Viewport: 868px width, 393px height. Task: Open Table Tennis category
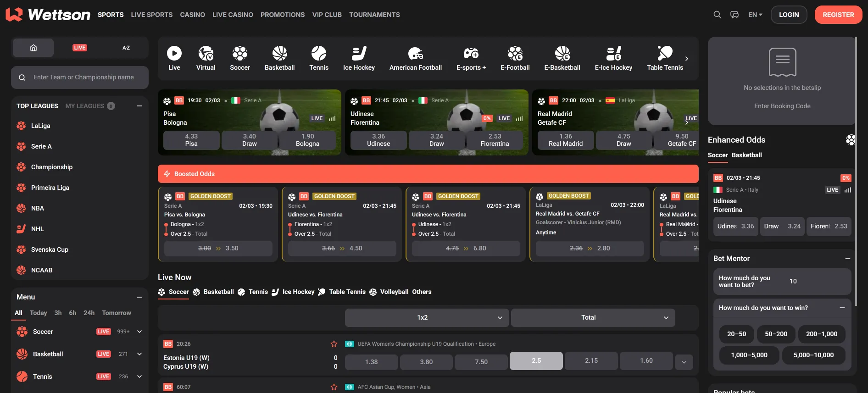665,58
